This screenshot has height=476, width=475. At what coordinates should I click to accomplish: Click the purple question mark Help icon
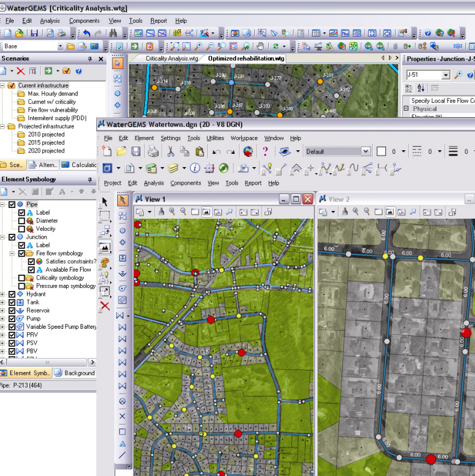265,151
